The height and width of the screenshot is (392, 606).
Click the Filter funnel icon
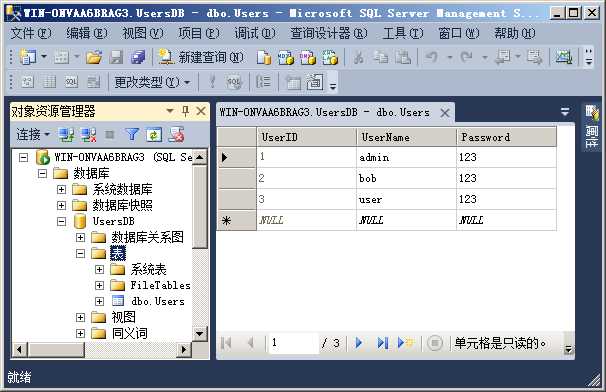pyautogui.click(x=132, y=135)
